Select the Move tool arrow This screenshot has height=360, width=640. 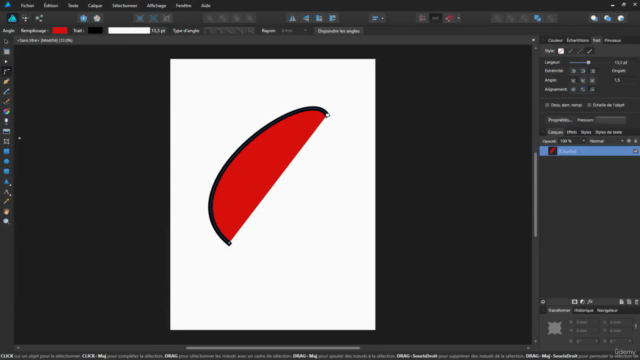click(x=6, y=42)
